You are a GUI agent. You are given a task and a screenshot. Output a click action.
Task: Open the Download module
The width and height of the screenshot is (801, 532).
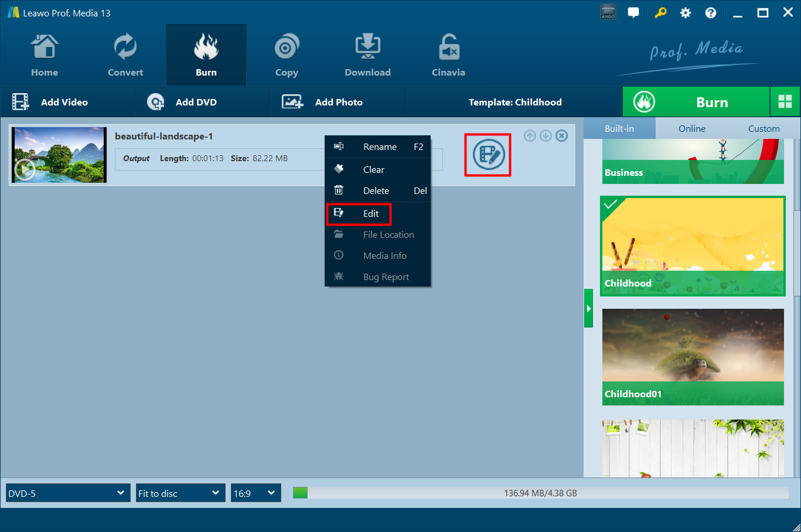pyautogui.click(x=367, y=56)
